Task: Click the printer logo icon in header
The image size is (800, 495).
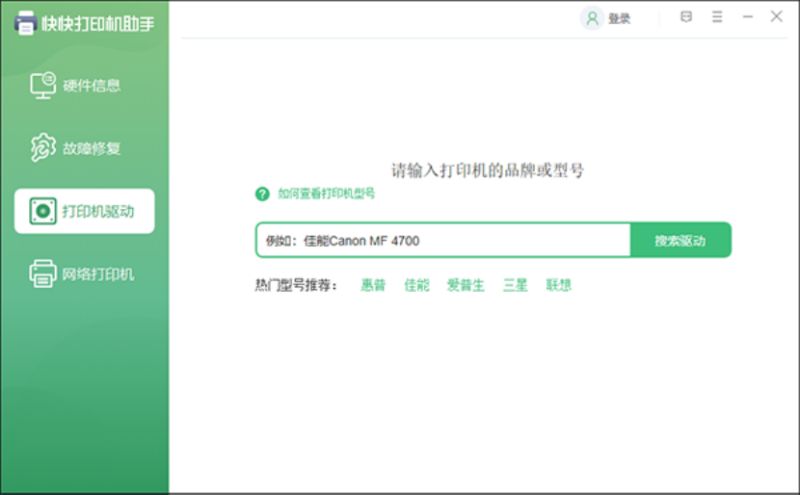Action: (25, 22)
